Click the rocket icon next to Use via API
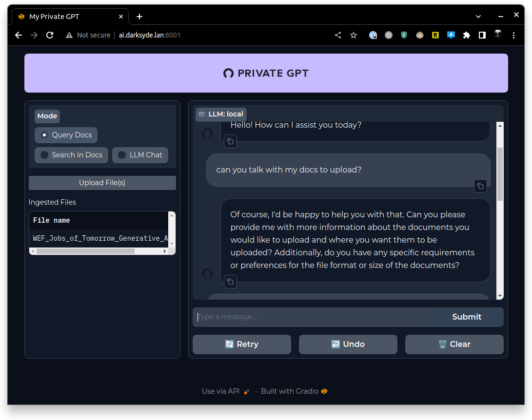The width and height of the screenshot is (532, 420). point(247,391)
